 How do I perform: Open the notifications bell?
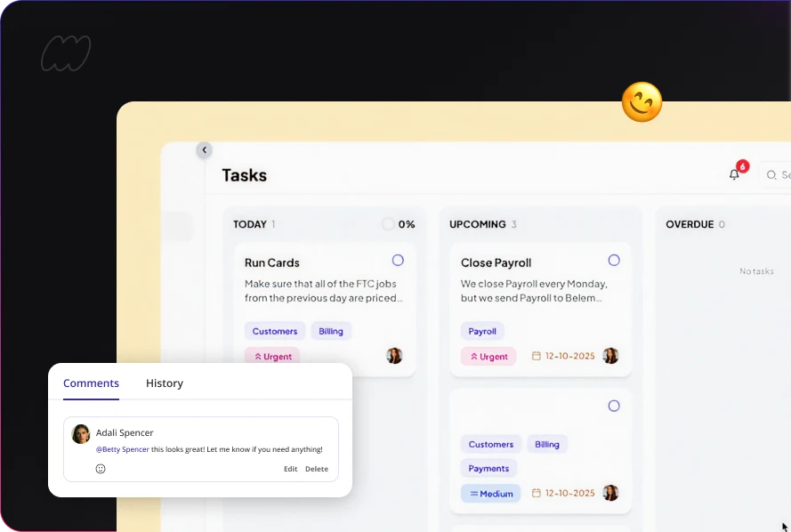pyautogui.click(x=734, y=174)
